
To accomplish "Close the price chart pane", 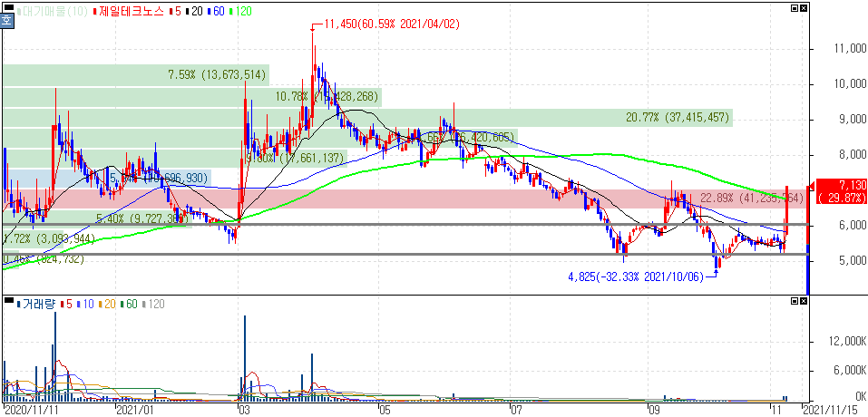I will tap(804, 8).
